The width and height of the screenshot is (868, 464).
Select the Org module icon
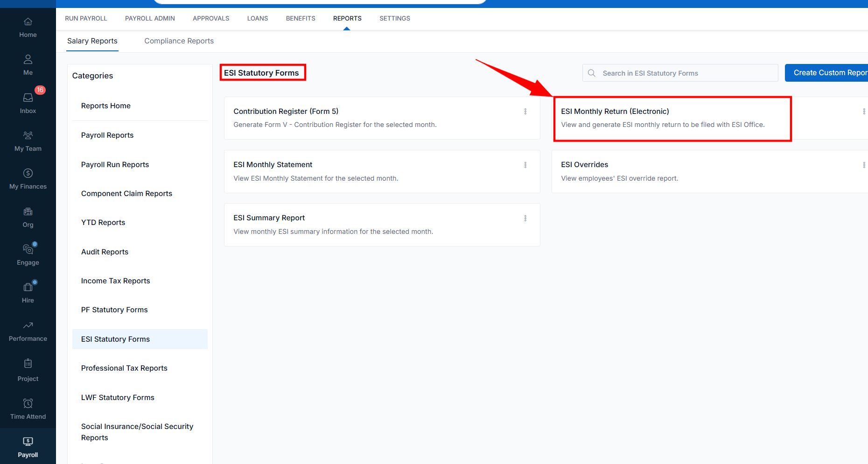coord(28,216)
